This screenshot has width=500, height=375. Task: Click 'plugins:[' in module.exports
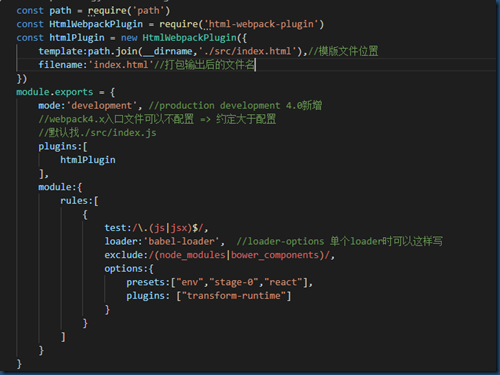[x=63, y=146]
